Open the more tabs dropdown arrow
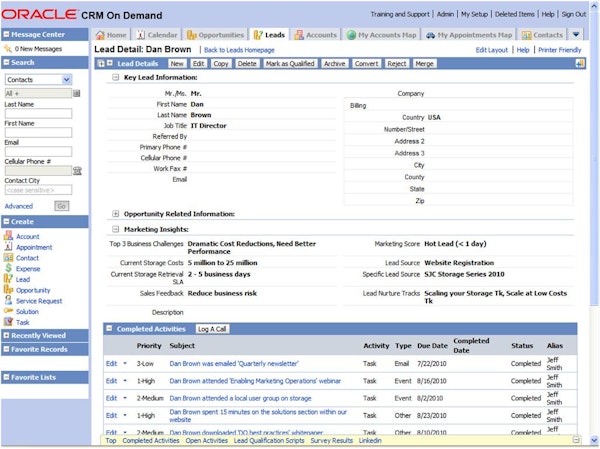 (x=576, y=35)
